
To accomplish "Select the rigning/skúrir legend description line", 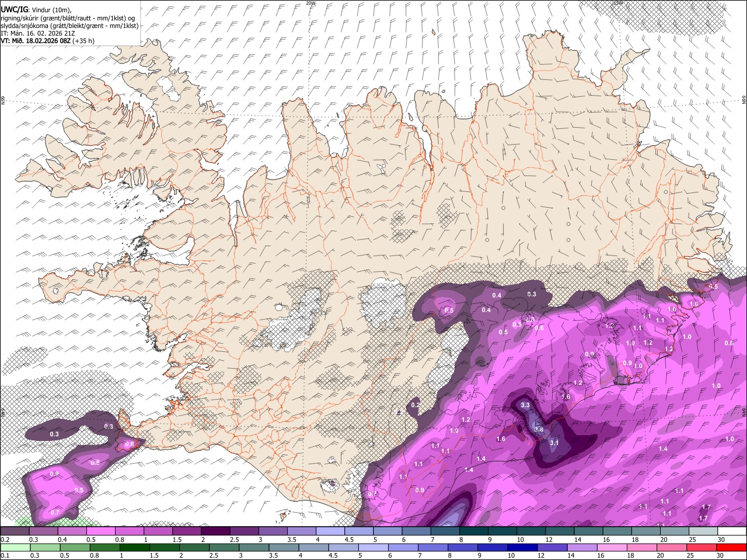I will pyautogui.click(x=68, y=17).
